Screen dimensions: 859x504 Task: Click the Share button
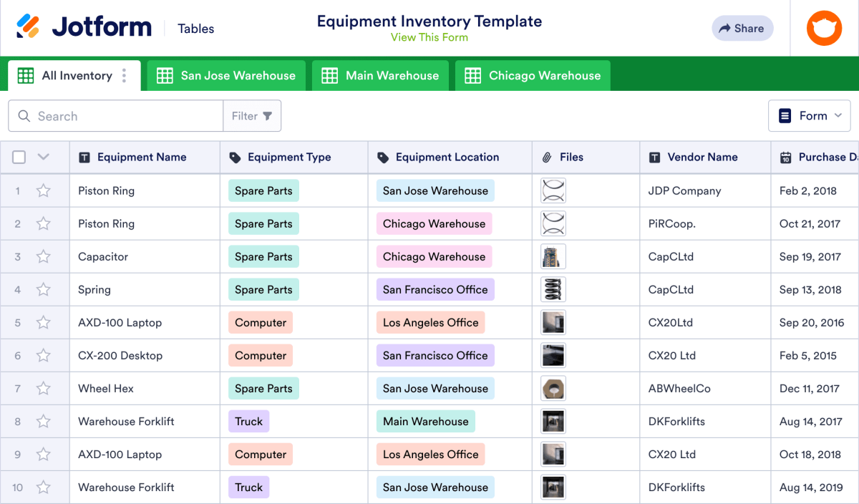742,28
